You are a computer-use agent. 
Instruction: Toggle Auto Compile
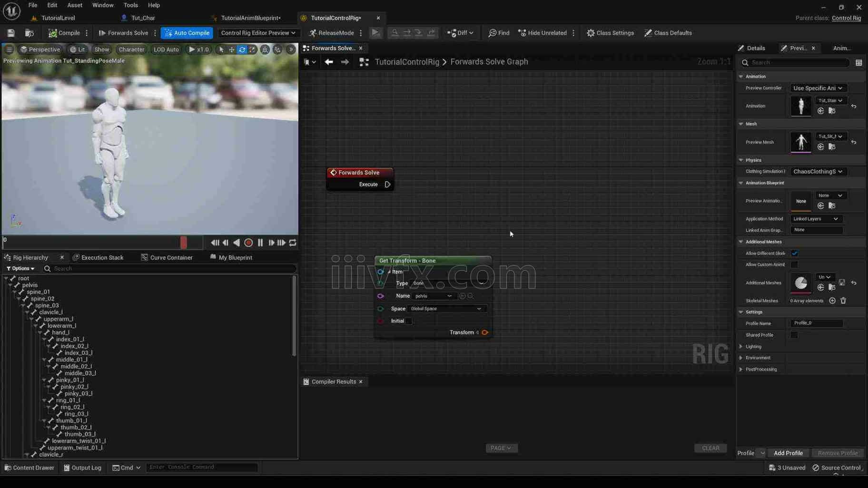click(187, 33)
